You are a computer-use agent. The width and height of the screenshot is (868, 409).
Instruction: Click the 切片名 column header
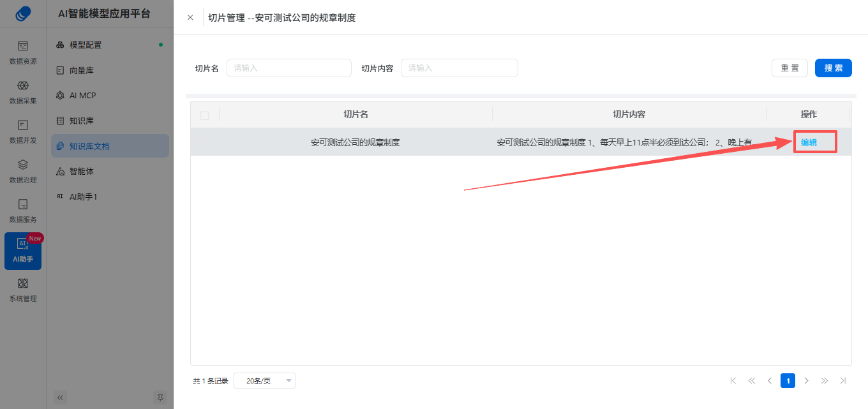pos(355,114)
